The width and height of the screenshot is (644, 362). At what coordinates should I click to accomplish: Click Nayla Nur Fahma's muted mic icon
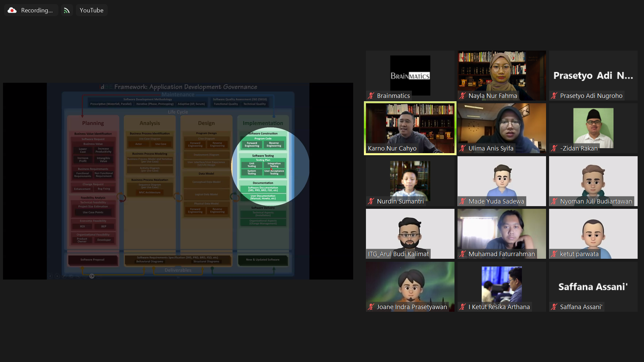click(463, 96)
